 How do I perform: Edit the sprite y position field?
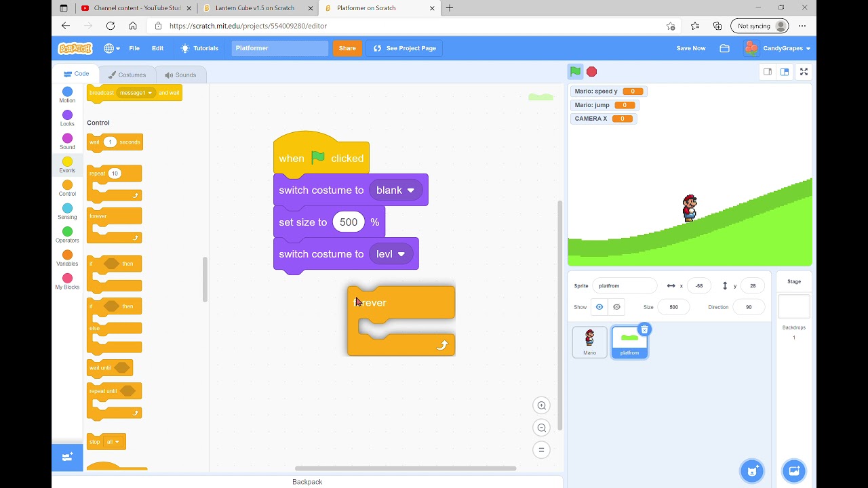click(753, 286)
